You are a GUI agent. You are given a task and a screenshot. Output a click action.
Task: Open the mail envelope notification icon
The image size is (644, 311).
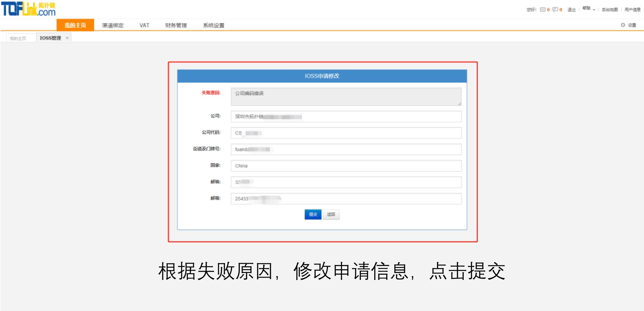coord(542,9)
